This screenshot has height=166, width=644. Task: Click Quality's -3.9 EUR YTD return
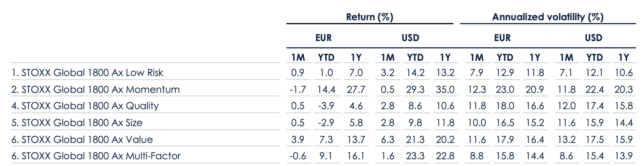coord(326,106)
